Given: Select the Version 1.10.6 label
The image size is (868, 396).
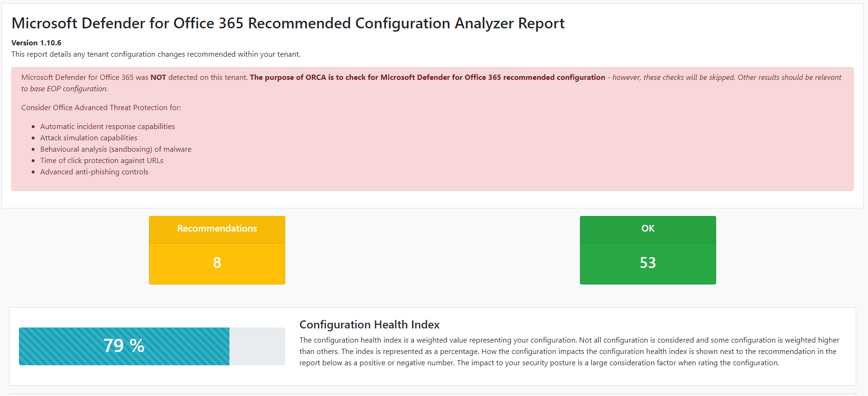Looking at the screenshot, I should [x=36, y=43].
